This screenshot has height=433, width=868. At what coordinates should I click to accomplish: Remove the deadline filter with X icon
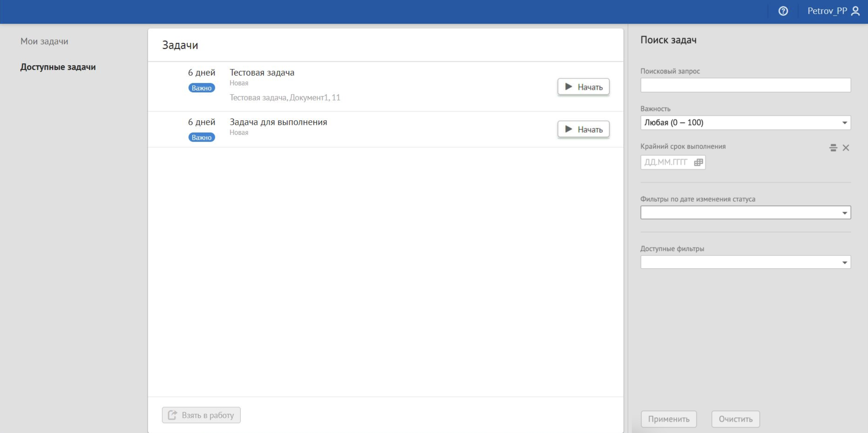(x=846, y=148)
